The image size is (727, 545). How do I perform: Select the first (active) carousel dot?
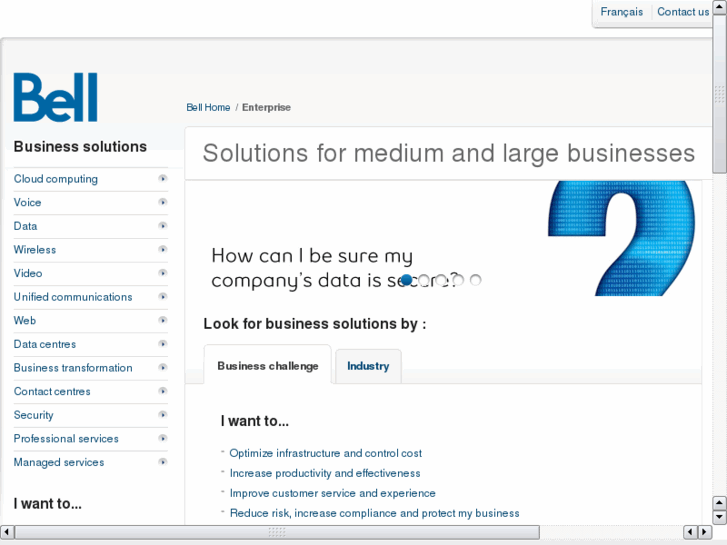point(406,280)
